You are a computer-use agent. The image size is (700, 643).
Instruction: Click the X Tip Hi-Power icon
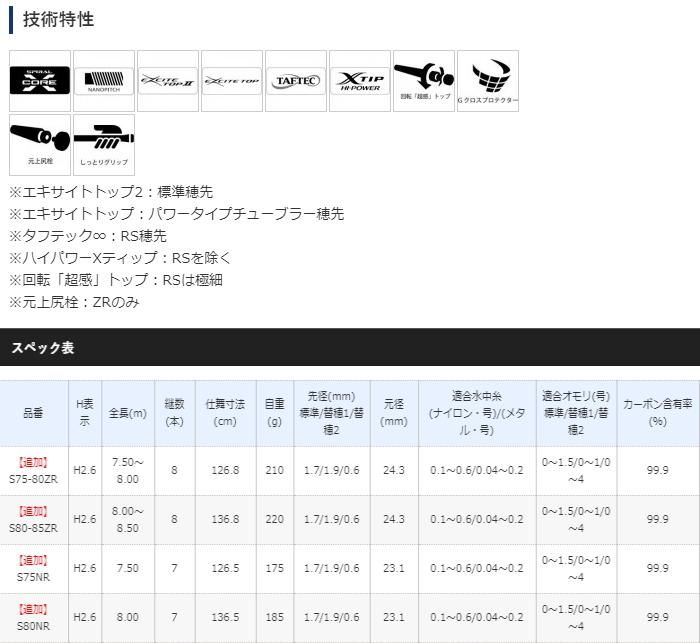click(x=360, y=80)
